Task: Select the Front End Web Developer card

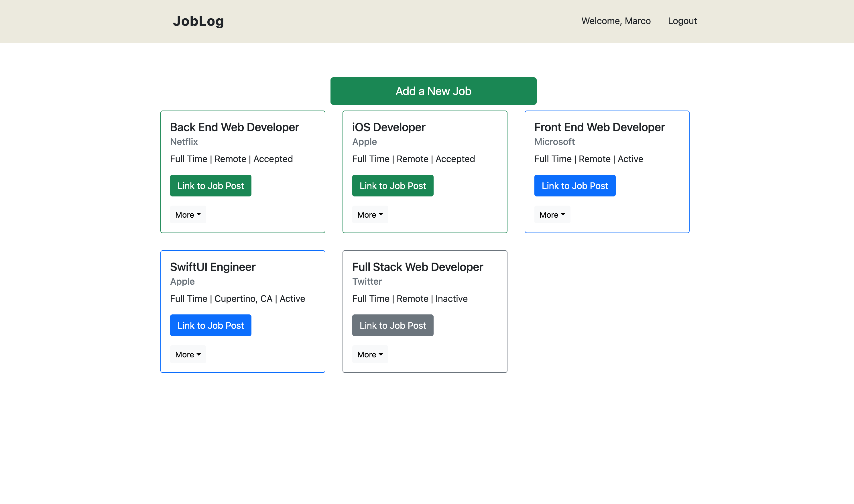Action: 599,127
